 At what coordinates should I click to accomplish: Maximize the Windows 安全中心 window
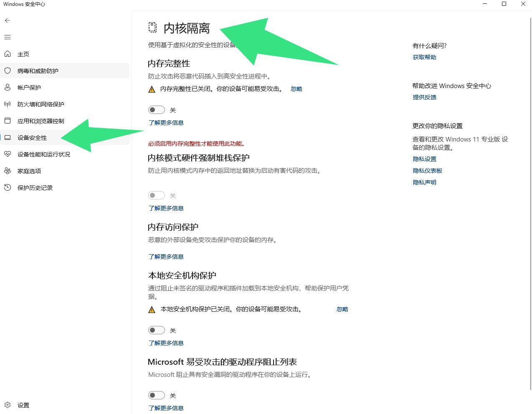[504, 4]
